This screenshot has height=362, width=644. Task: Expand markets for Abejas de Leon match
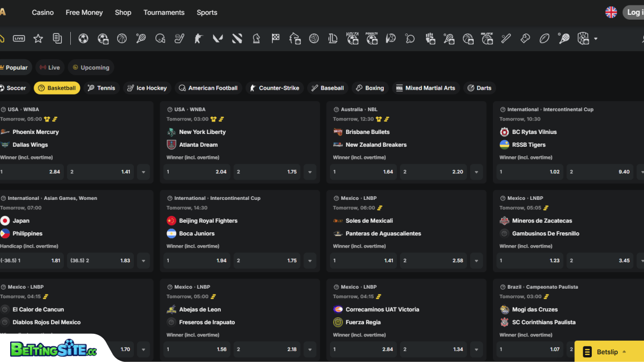tap(310, 349)
